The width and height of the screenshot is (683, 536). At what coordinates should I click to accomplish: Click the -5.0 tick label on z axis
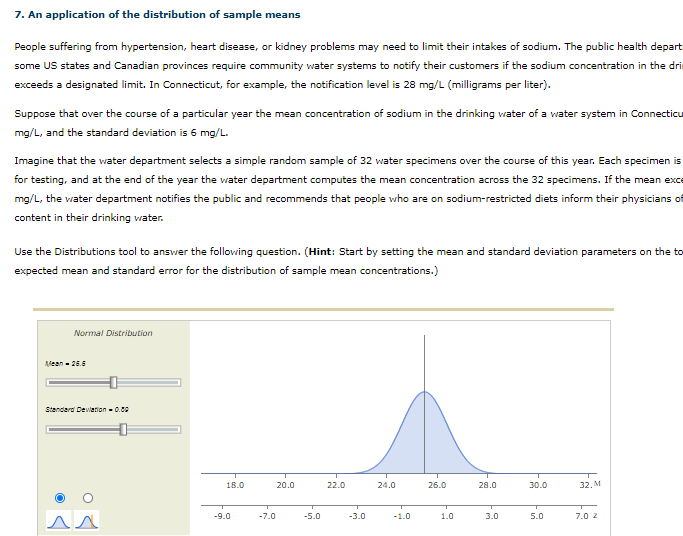312,516
